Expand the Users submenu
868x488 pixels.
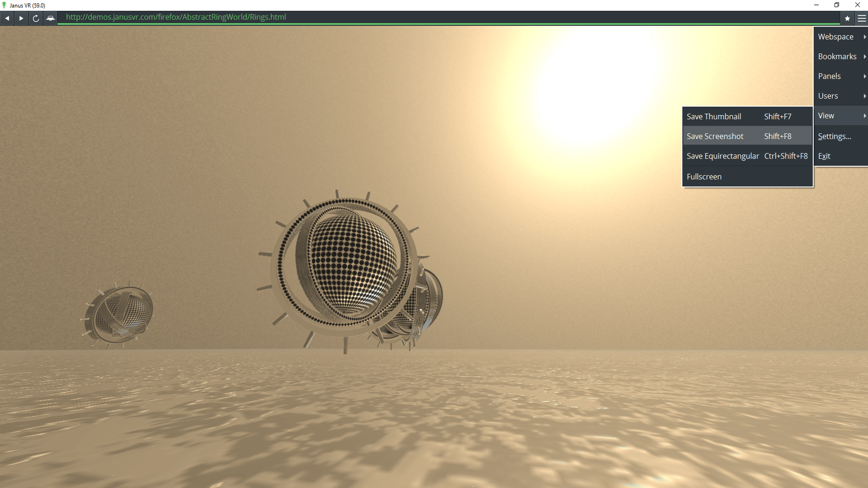tap(828, 96)
